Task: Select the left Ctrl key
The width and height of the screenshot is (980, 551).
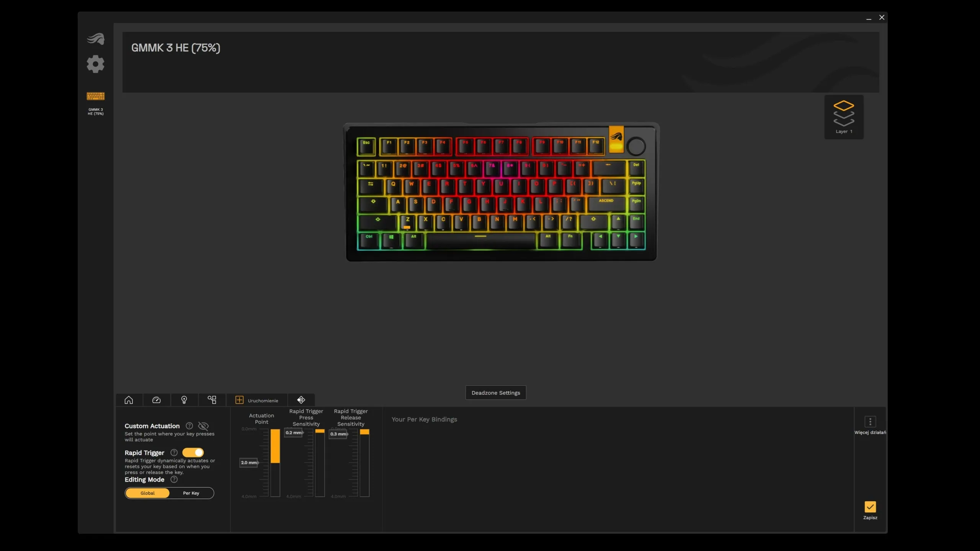Action: point(369,241)
